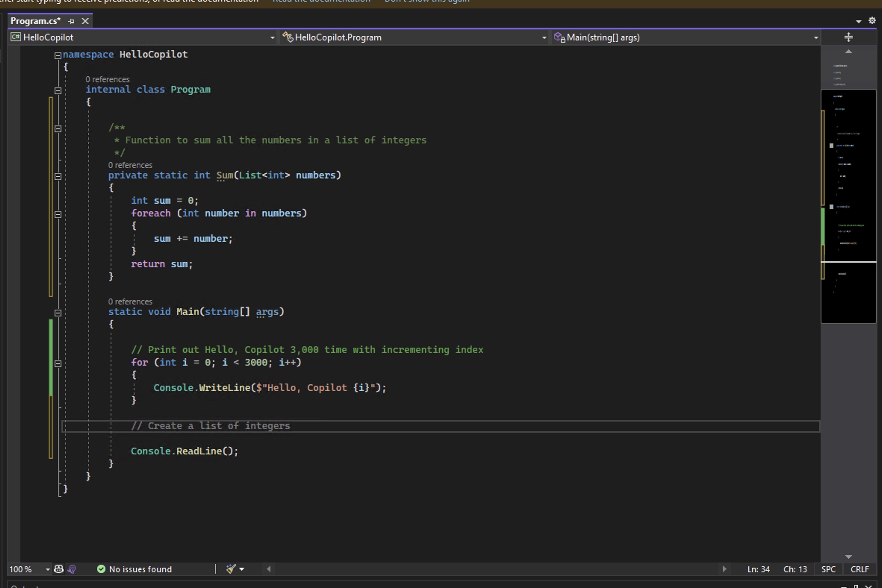This screenshot has height=588, width=882.
Task: Click the 'Function to sum all the numbers' comment
Action: [x=276, y=140]
